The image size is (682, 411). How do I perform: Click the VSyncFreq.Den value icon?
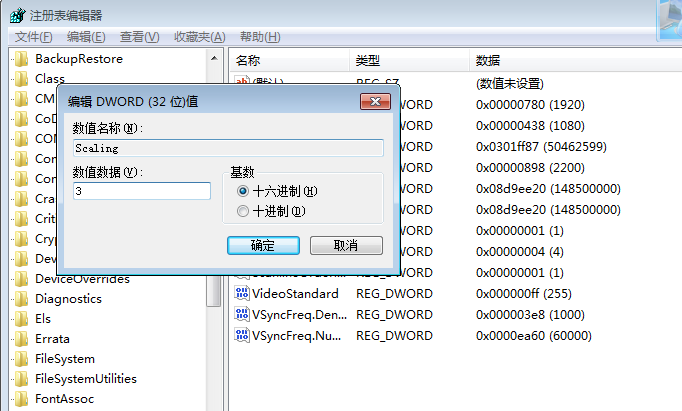pos(242,313)
